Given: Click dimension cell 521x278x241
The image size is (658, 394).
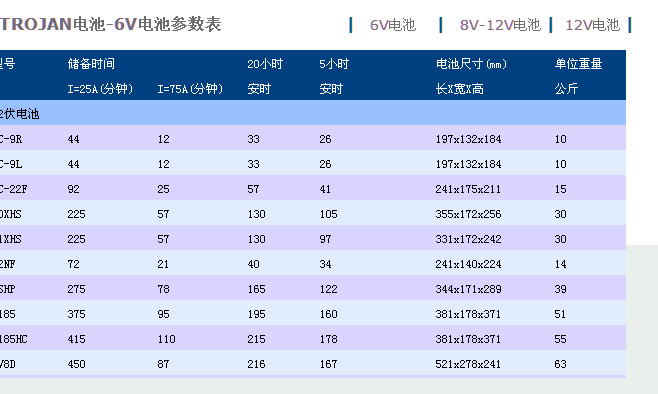Looking at the screenshot, I should tap(468, 364).
